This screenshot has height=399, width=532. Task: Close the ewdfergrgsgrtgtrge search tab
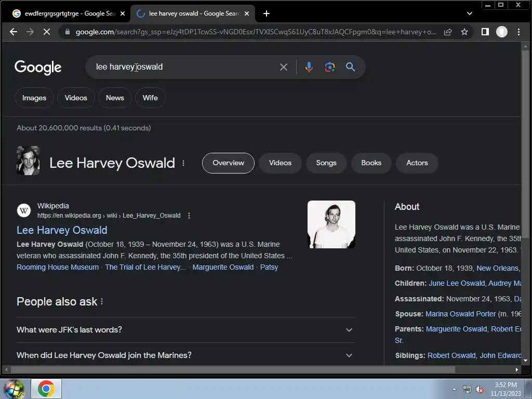pyautogui.click(x=123, y=14)
